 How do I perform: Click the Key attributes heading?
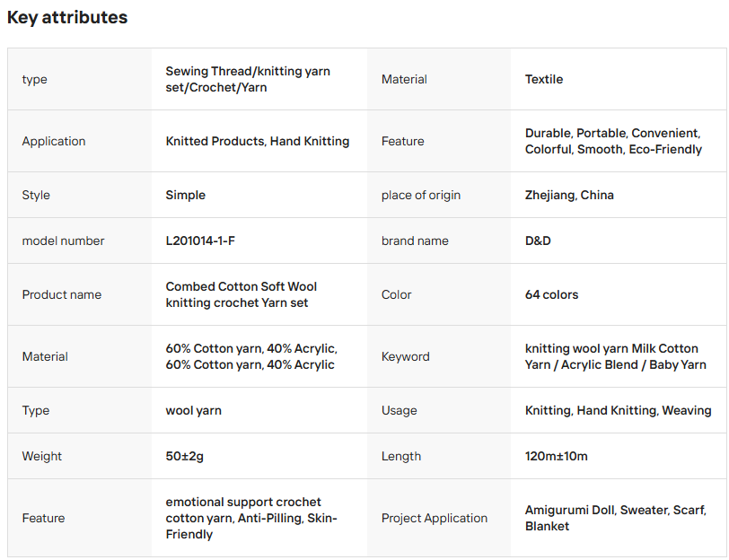tap(67, 18)
